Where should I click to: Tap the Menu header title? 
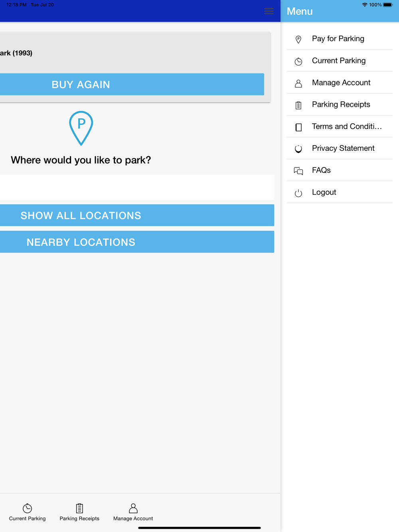tap(300, 11)
